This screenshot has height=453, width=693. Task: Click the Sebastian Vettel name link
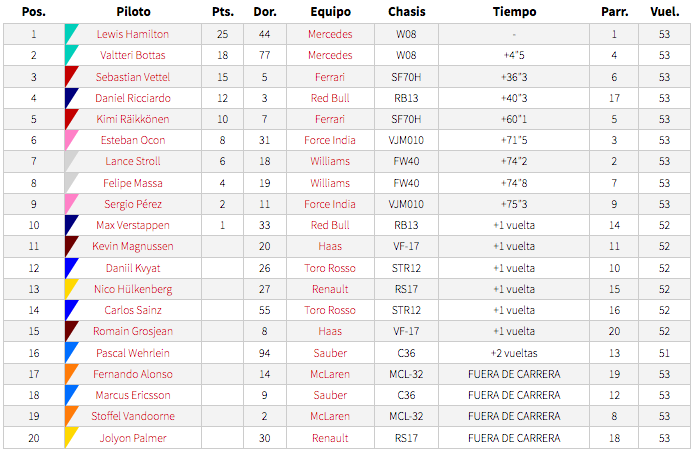133,77
